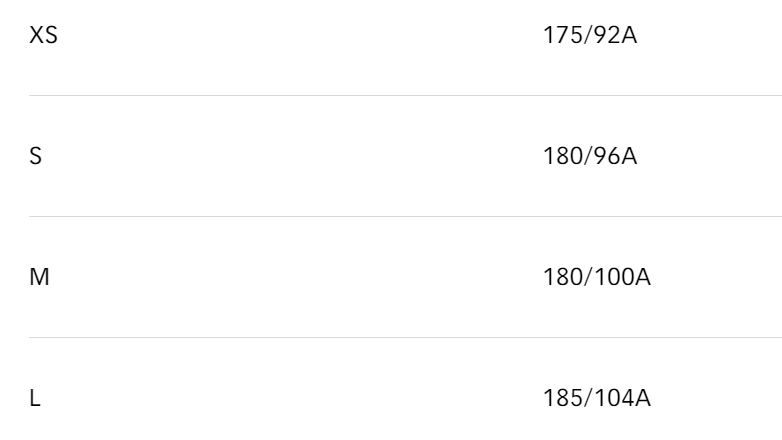782x440 pixels.
Task: Click the 180/100A measurement value
Action: point(597,277)
